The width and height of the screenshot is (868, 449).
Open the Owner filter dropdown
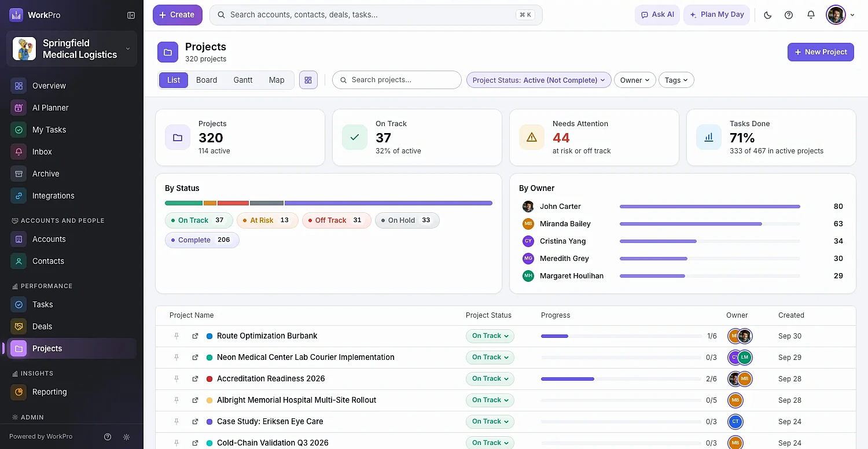635,80
